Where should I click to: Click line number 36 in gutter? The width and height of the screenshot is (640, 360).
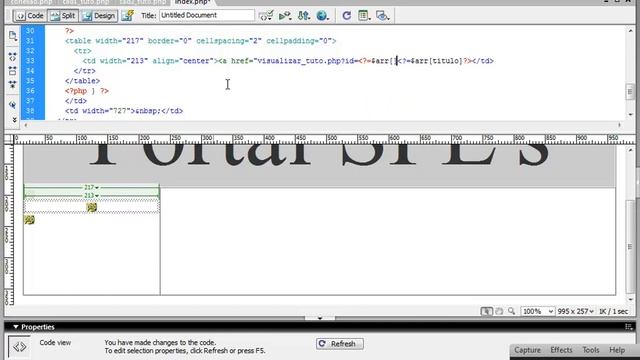pos(30,91)
